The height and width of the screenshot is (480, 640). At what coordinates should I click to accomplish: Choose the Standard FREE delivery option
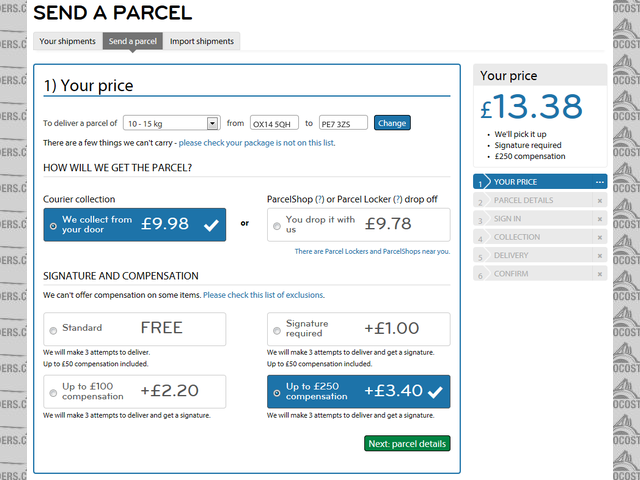click(x=53, y=328)
